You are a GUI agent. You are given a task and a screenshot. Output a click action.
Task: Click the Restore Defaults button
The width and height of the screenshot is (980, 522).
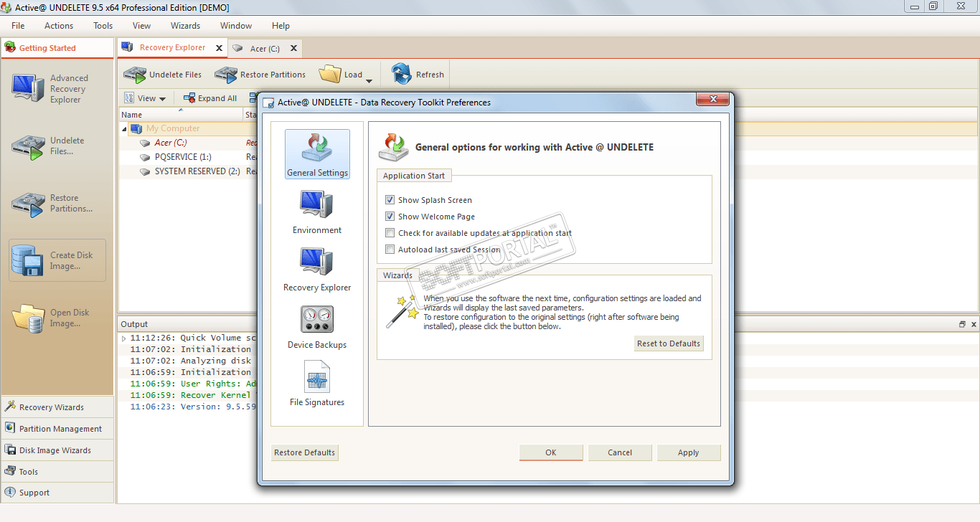(x=305, y=452)
